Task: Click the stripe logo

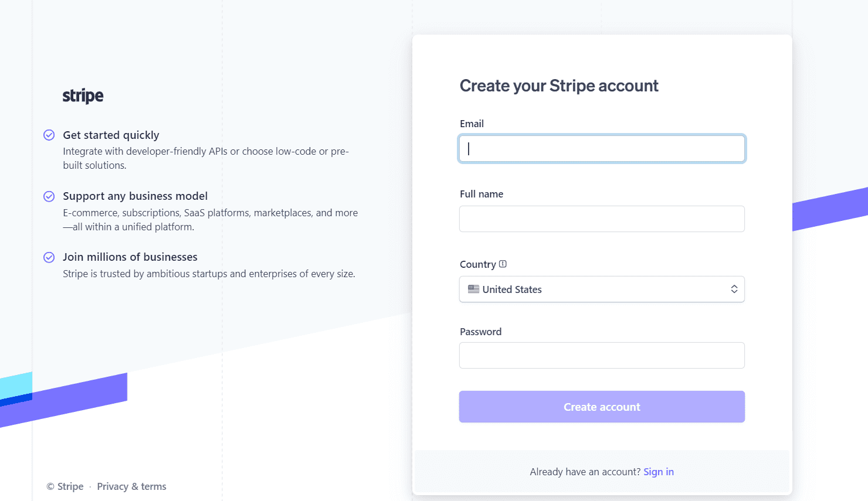Action: 82,95
